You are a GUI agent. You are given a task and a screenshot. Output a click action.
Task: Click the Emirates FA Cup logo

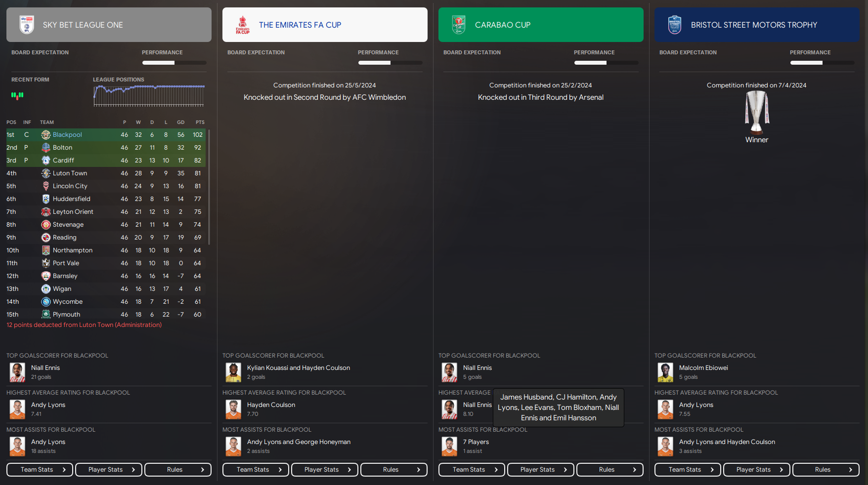(243, 25)
